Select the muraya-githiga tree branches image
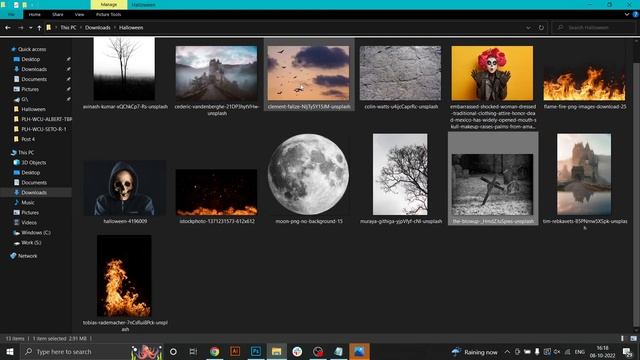The width and height of the screenshot is (640, 360). tap(400, 174)
